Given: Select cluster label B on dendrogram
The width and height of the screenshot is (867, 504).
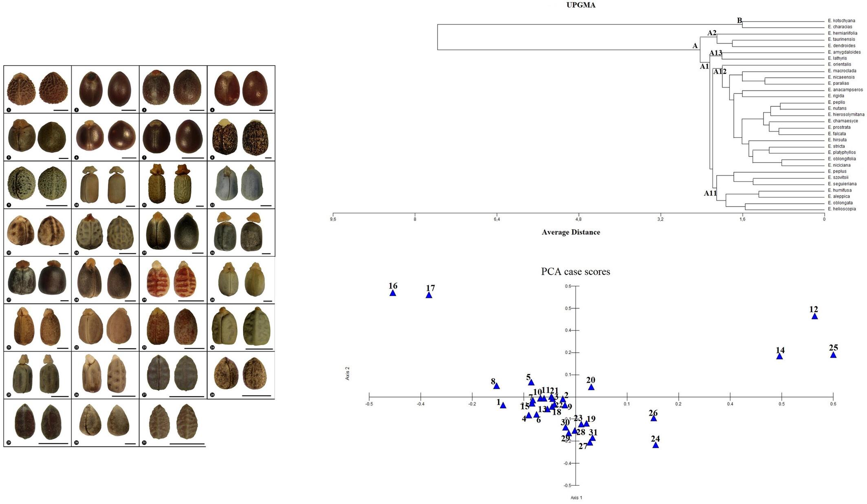Looking at the screenshot, I should [x=739, y=21].
